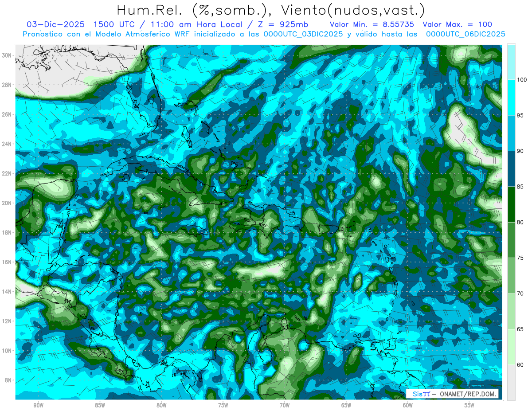The width and height of the screenshot is (532, 411).
Task: Select the '55W' longitude label
Action: (x=469, y=406)
